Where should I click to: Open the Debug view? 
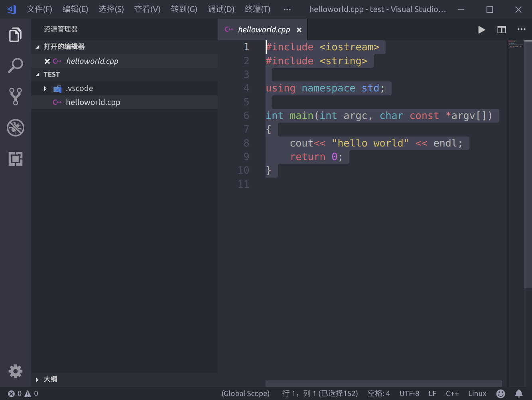tap(15, 128)
